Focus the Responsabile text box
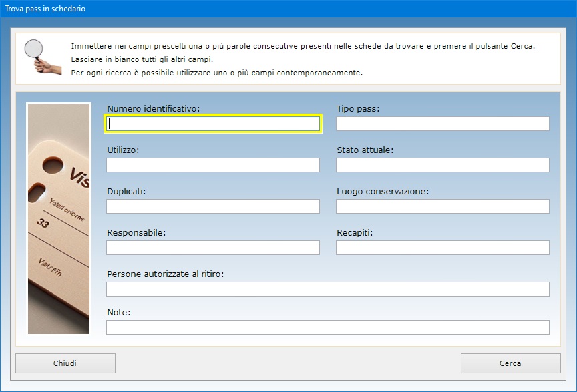 [213, 248]
